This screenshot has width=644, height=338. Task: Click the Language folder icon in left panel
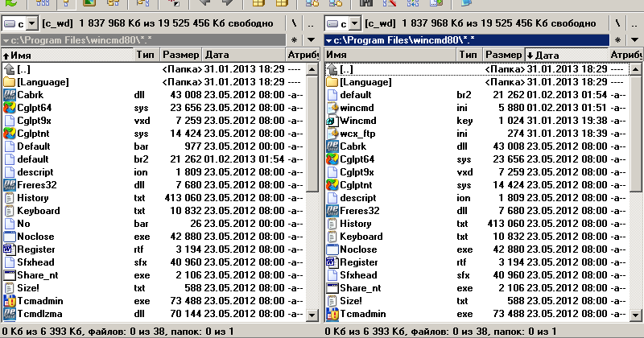point(10,82)
